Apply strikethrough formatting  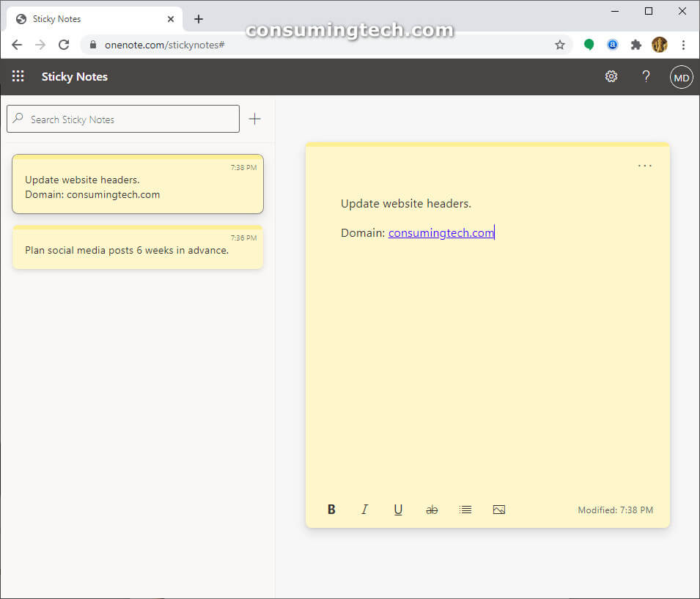432,509
